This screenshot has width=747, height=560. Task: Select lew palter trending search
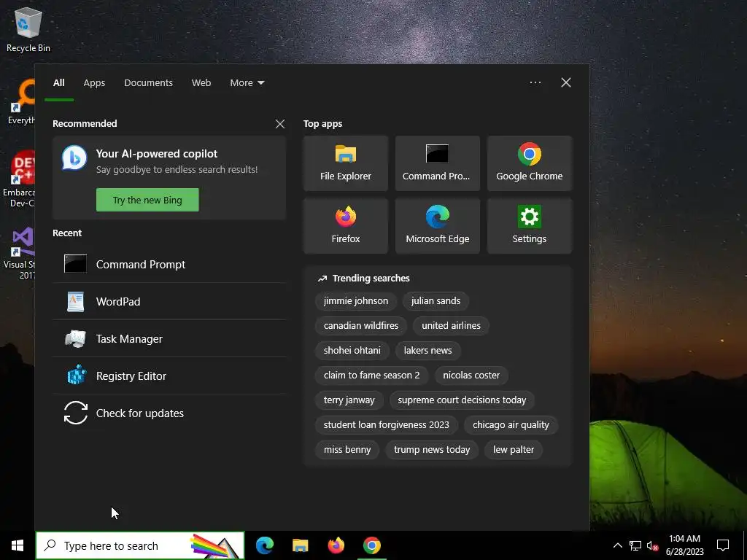click(x=513, y=449)
